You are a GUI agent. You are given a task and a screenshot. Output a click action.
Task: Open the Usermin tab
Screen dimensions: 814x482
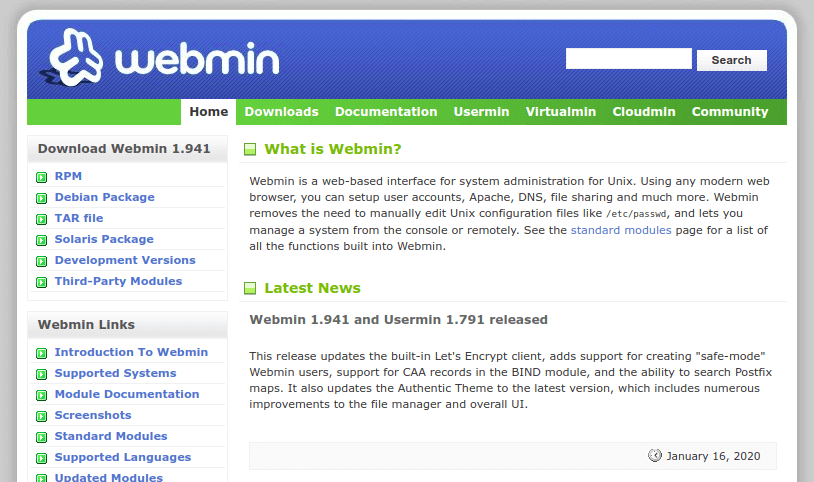(x=481, y=112)
